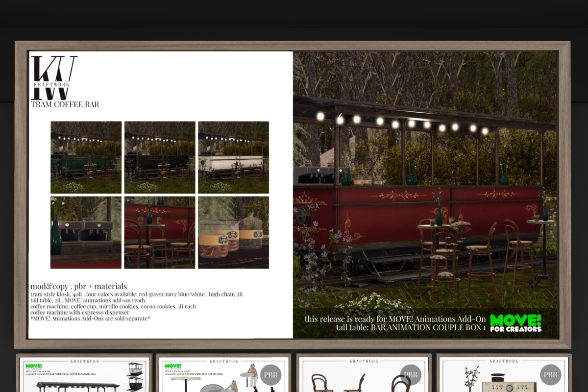Click PBR badge on the tall table panel
The width and height of the screenshot is (588, 392).
click(271, 375)
